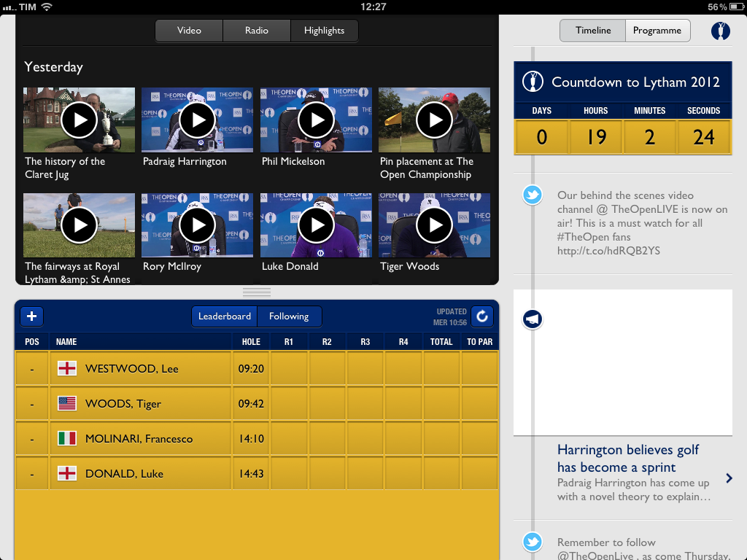Image resolution: width=747 pixels, height=560 pixels.
Task: Expand the Harrington article with the chevron arrow
Action: click(729, 478)
